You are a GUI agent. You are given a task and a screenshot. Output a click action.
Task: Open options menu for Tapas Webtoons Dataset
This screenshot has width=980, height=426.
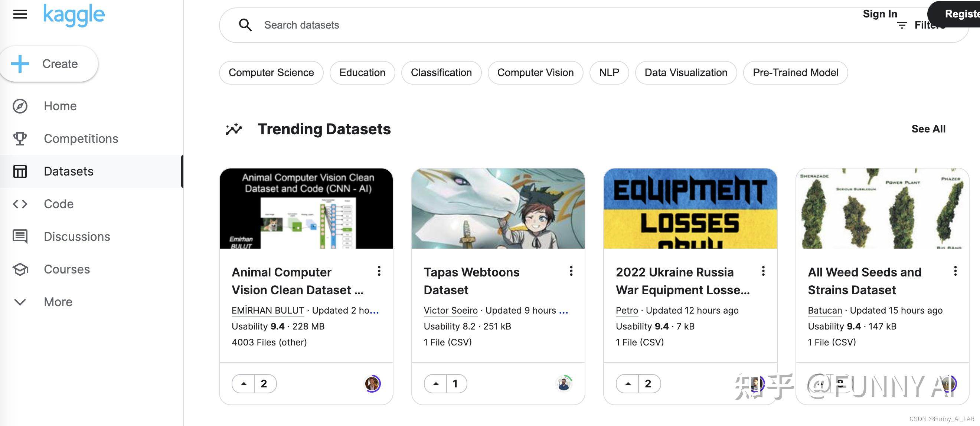(x=571, y=271)
